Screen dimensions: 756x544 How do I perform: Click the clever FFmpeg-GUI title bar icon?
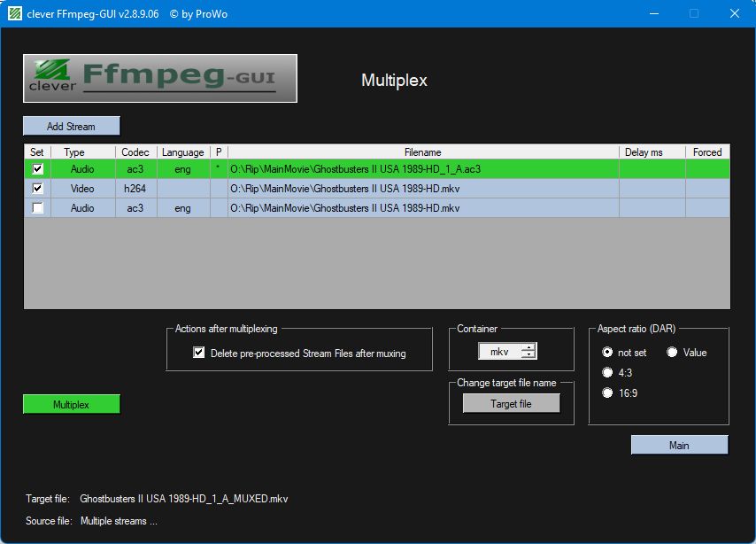coord(15,13)
